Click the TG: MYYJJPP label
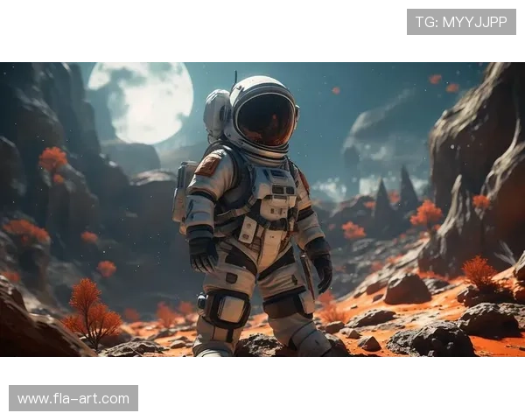525x420 pixels. 461,22
